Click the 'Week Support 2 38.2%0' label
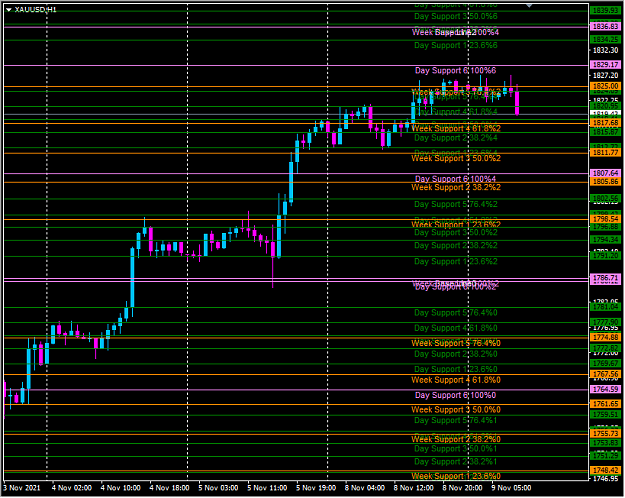This screenshot has width=625, height=498. click(x=456, y=439)
